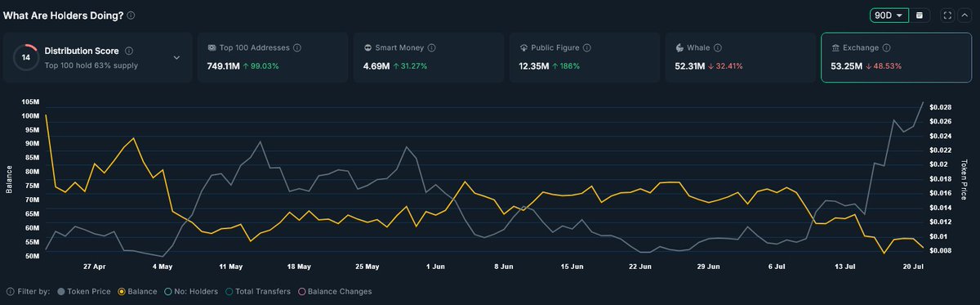This screenshot has width=980, height=305.
Task: Click '1 Jun' on the date axis
Action: (x=436, y=267)
